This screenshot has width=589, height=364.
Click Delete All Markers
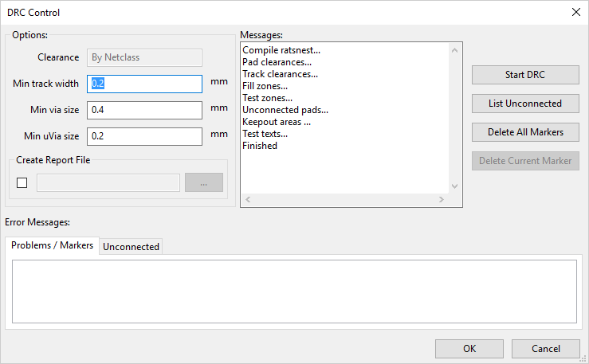(x=525, y=132)
